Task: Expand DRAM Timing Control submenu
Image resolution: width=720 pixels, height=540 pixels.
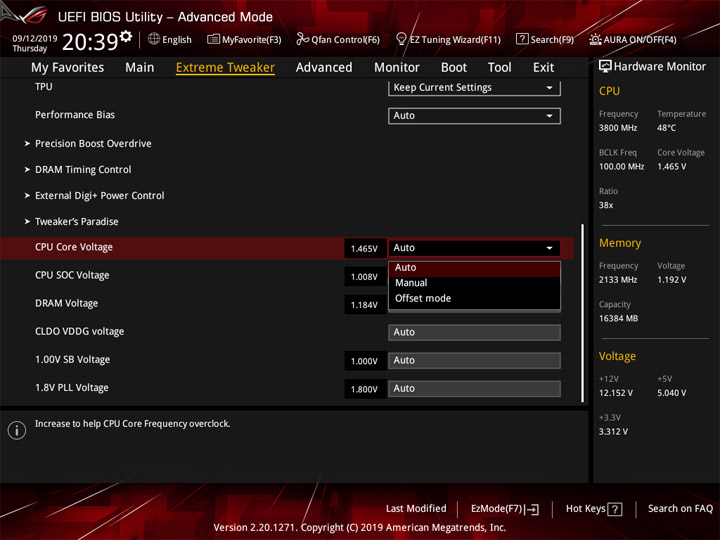Action: coord(83,170)
